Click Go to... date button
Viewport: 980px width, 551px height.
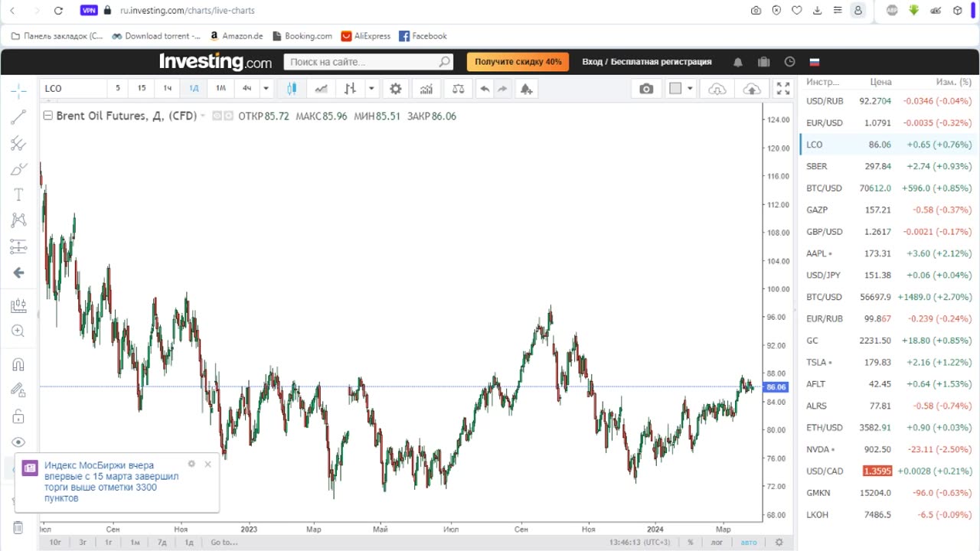tap(224, 542)
